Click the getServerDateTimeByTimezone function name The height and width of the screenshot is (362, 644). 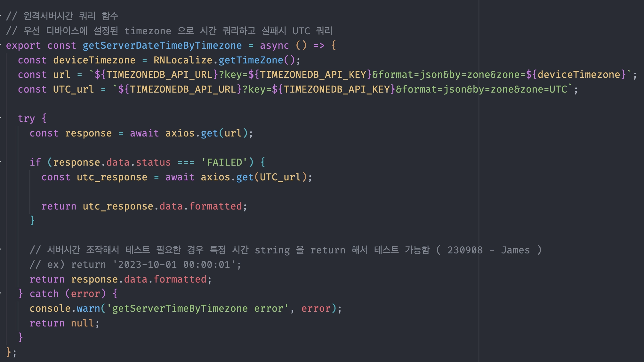(x=162, y=45)
